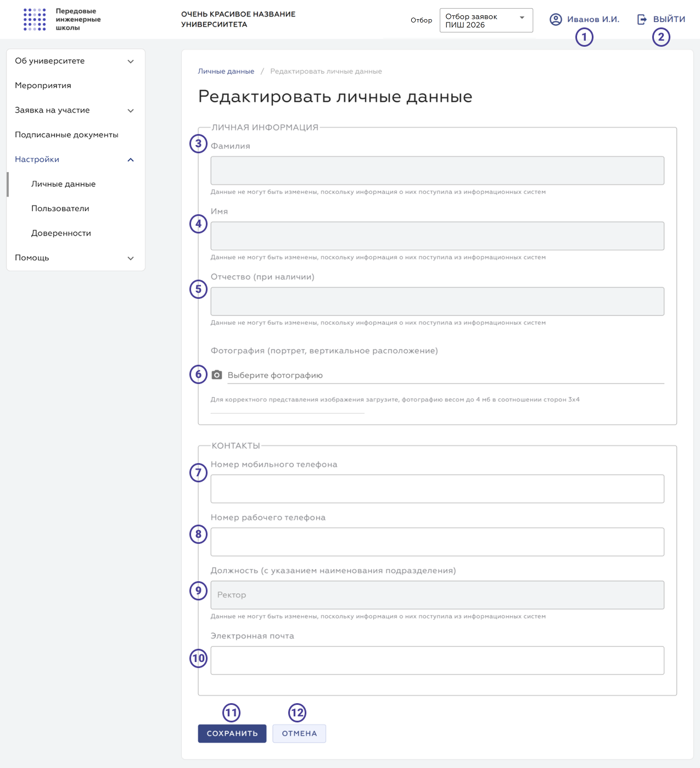Click the Выберите фотографию file input
The height and width of the screenshot is (768, 700).
coord(446,375)
